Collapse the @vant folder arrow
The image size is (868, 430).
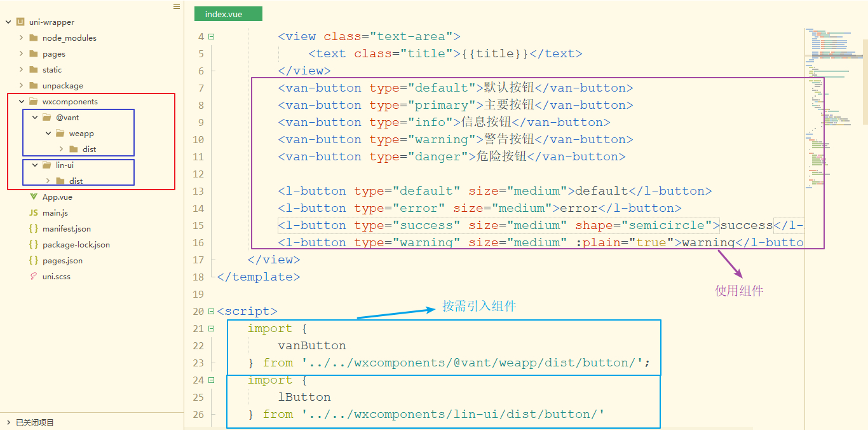click(x=34, y=117)
